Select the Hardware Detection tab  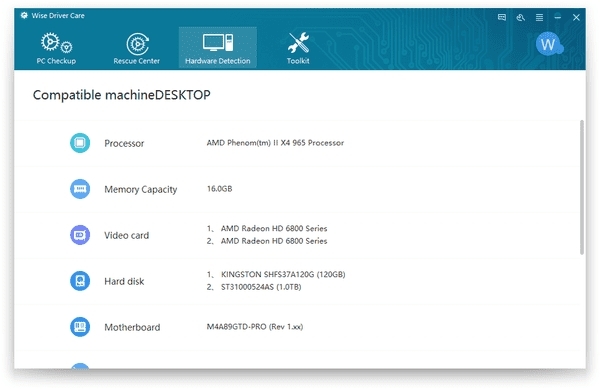point(218,47)
